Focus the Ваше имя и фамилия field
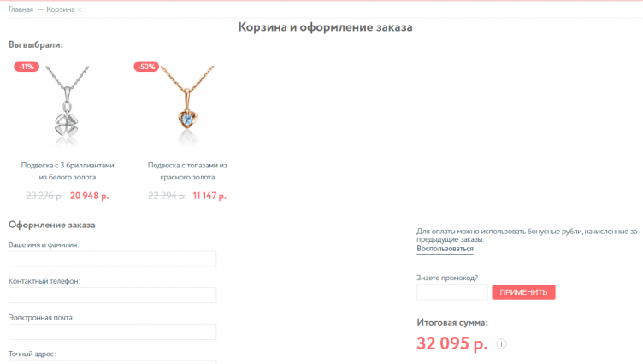The image size is (643, 364). pyautogui.click(x=112, y=259)
